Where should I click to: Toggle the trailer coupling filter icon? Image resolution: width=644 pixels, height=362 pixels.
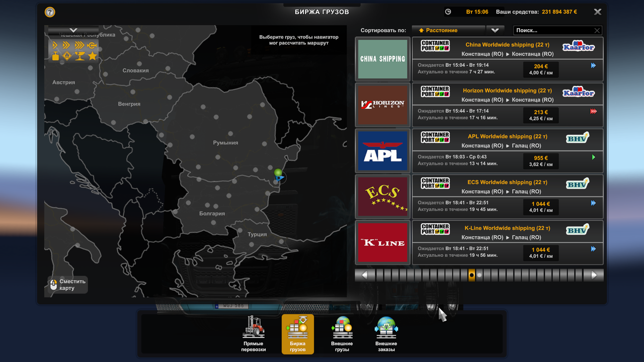tap(92, 46)
